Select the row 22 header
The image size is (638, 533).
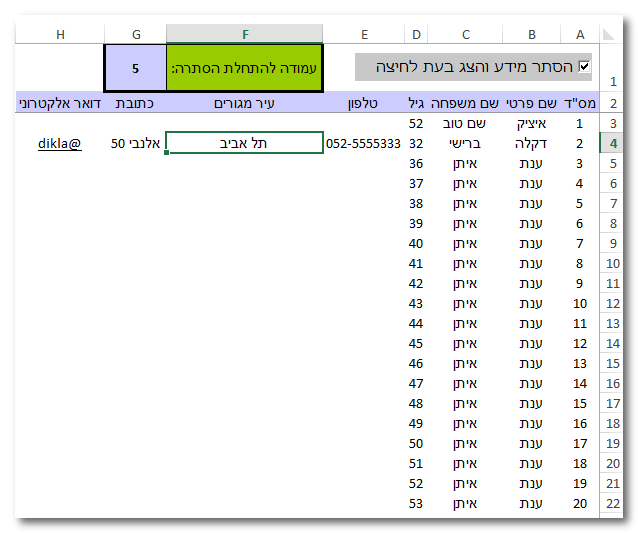pos(611,504)
